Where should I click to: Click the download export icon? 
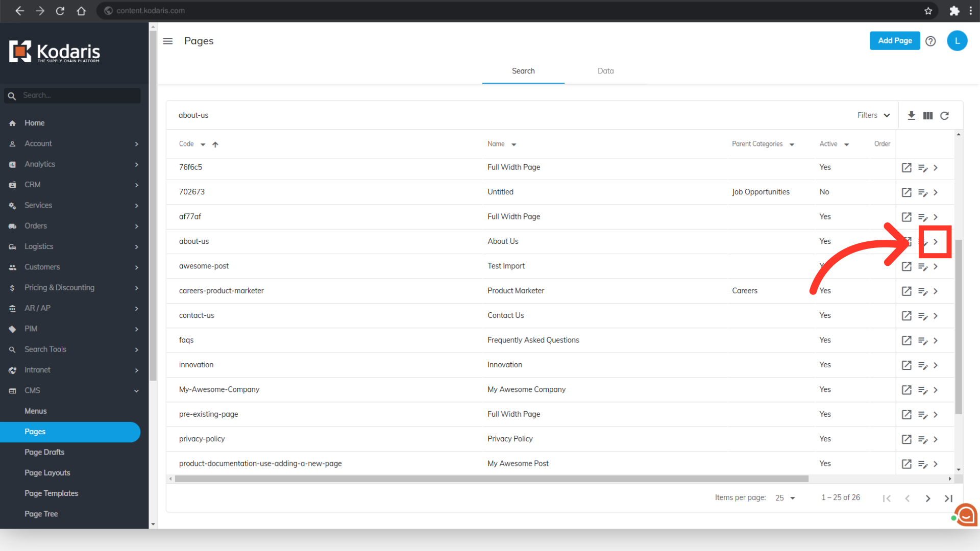pyautogui.click(x=911, y=116)
